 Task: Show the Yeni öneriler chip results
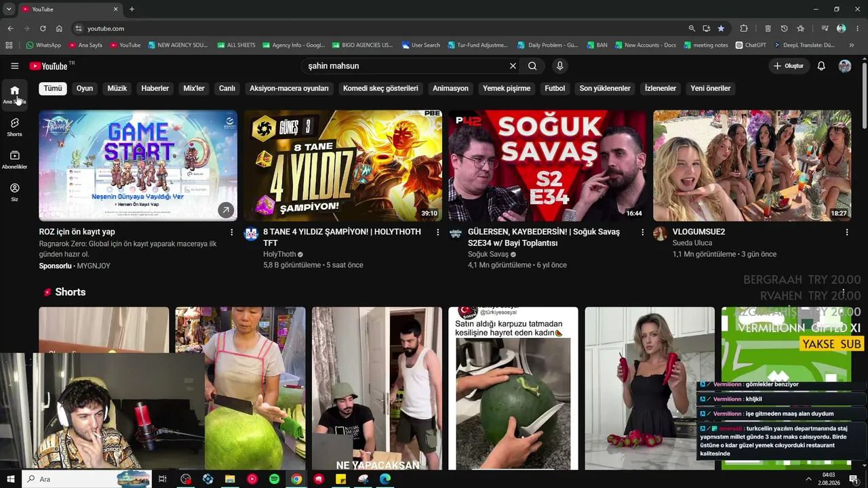point(711,88)
